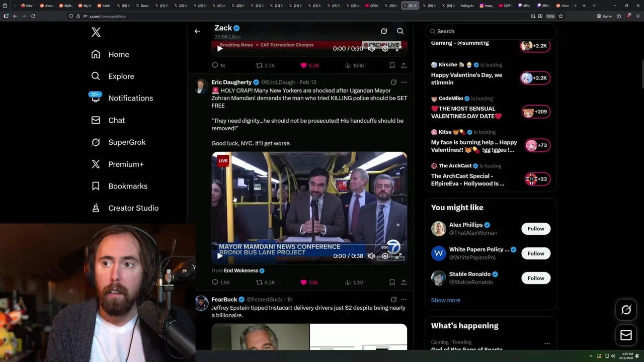Open the floating Grok button

(x=626, y=310)
